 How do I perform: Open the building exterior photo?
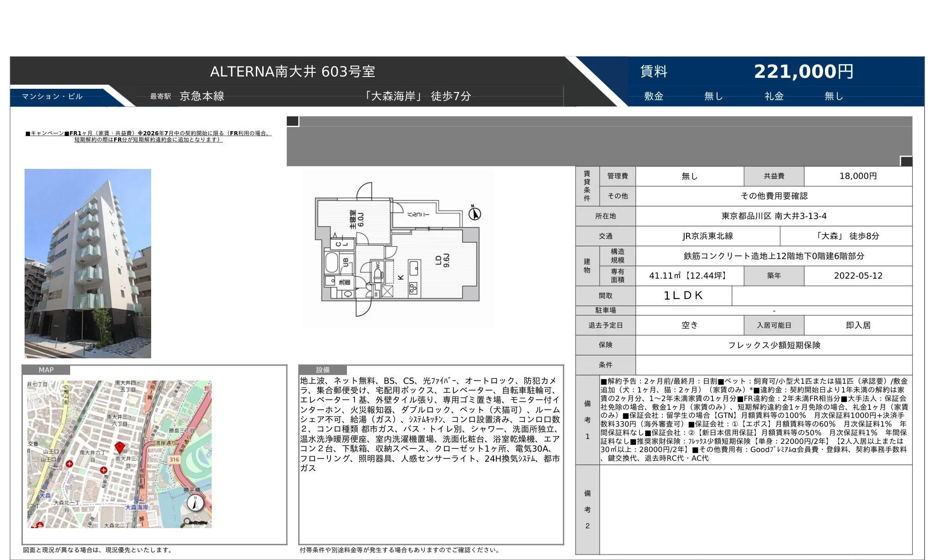click(x=88, y=264)
